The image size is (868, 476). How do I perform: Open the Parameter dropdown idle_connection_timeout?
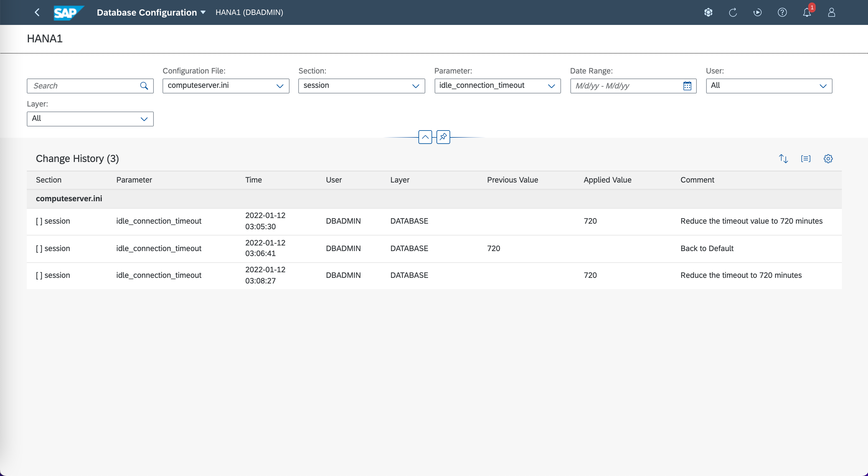(x=551, y=86)
